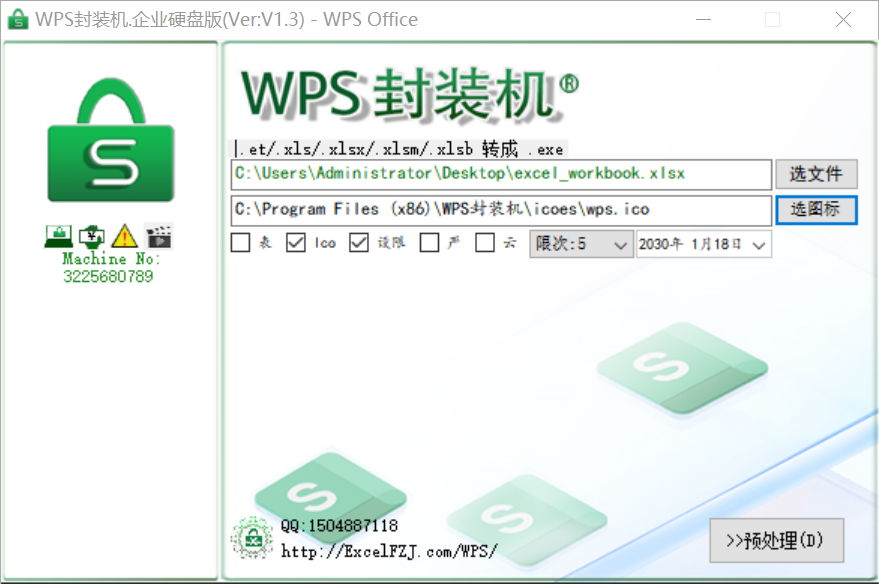This screenshot has width=879, height=584.
Task: Close the WPS封装机 window
Action: click(843, 20)
